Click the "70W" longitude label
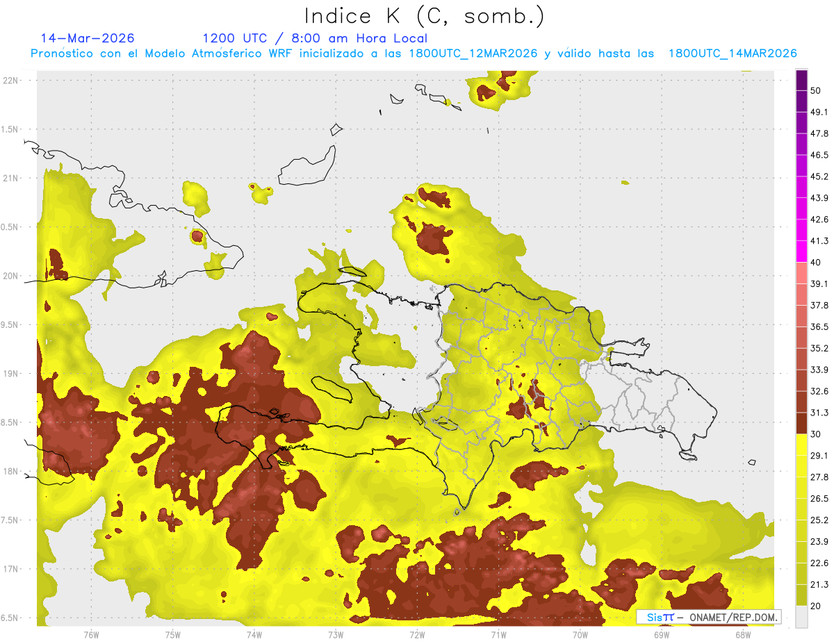 pos(580,634)
